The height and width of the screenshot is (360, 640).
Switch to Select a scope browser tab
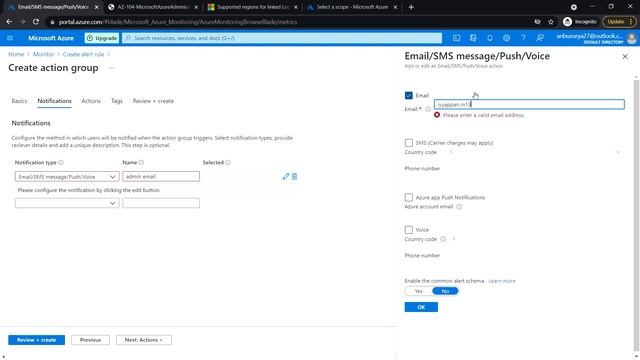[352, 7]
